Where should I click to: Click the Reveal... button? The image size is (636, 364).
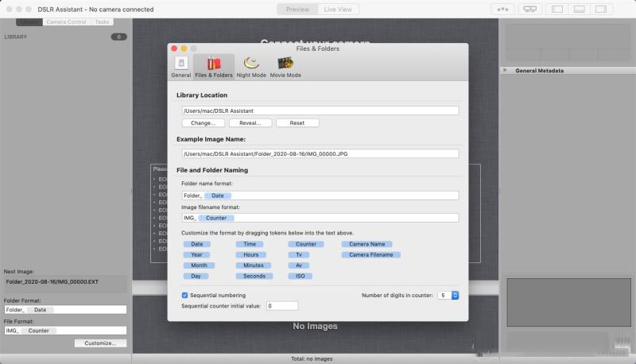(x=250, y=123)
